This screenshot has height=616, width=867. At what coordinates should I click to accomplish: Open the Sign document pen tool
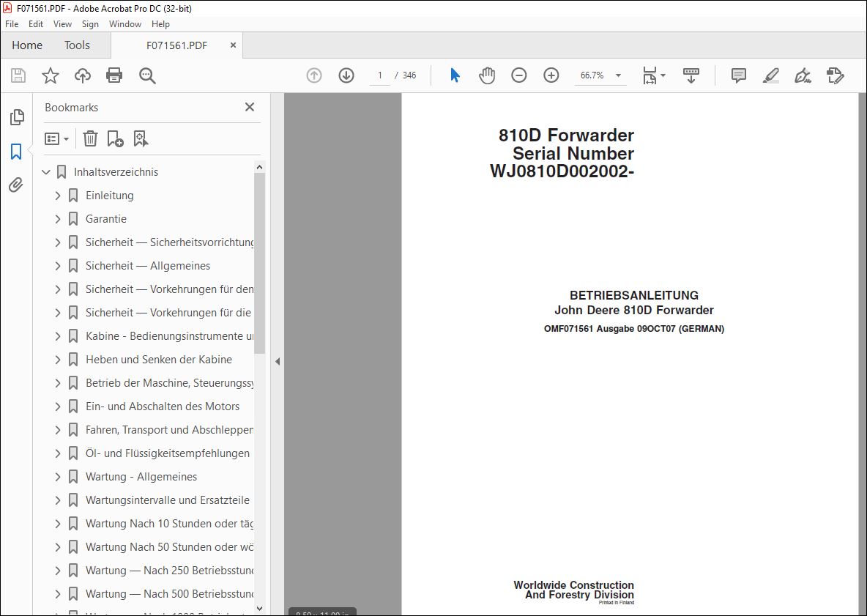tap(803, 75)
